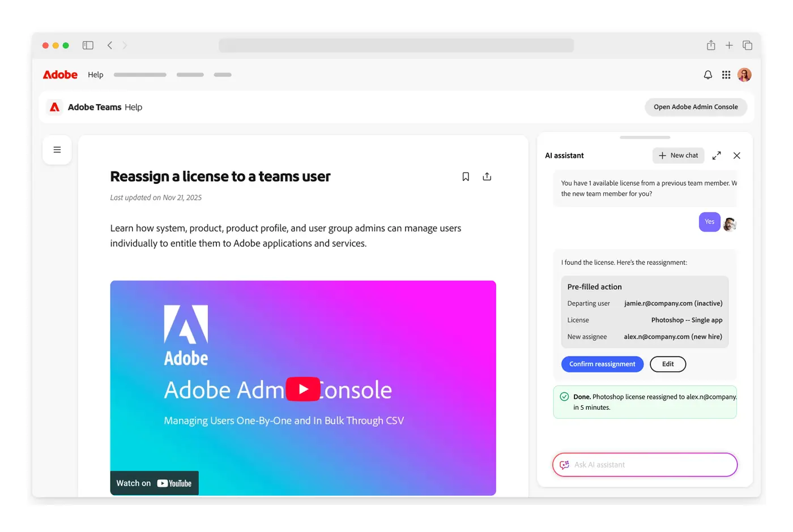
Task: Click Confirm reassignment button
Action: [x=602, y=364]
